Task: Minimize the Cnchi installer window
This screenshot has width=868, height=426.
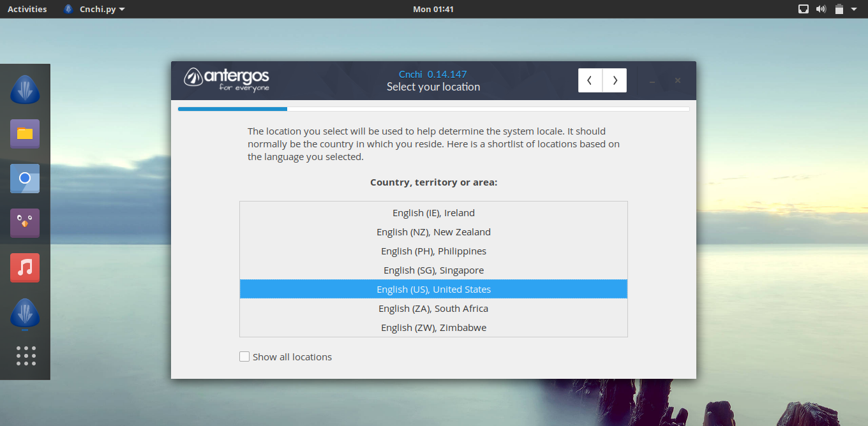Action: pos(652,81)
